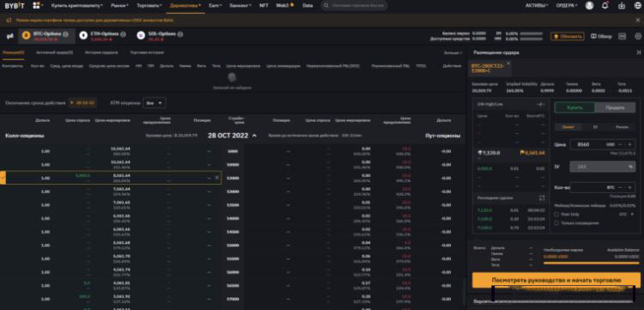Click the Bybit logo

click(15, 6)
